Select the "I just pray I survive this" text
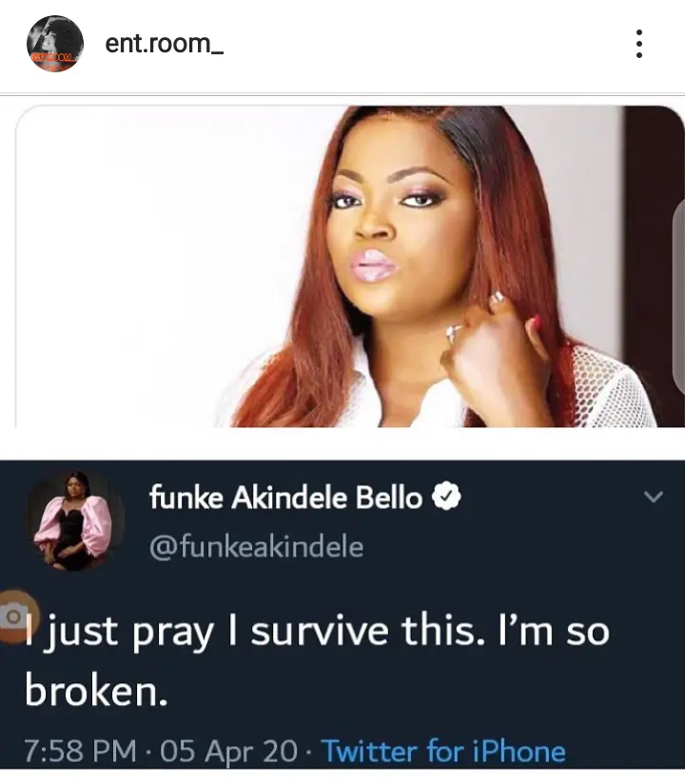 click(x=208, y=632)
